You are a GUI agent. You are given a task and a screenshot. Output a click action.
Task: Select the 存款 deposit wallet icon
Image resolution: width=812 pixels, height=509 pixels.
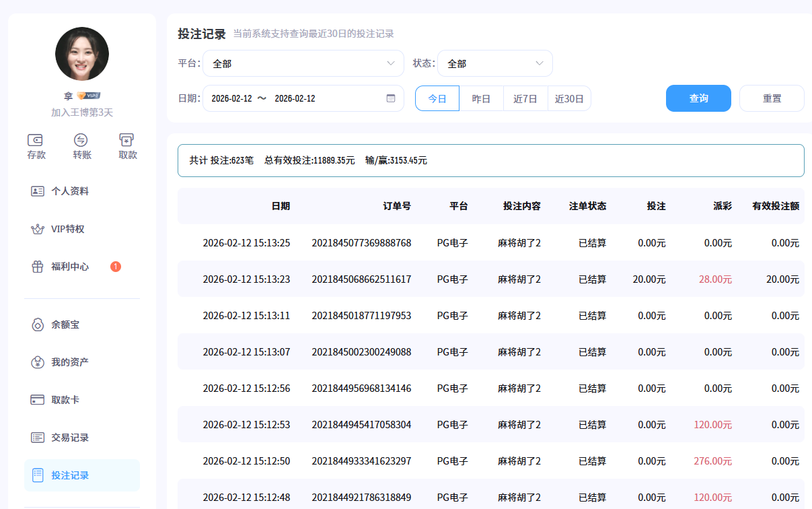coord(36,146)
